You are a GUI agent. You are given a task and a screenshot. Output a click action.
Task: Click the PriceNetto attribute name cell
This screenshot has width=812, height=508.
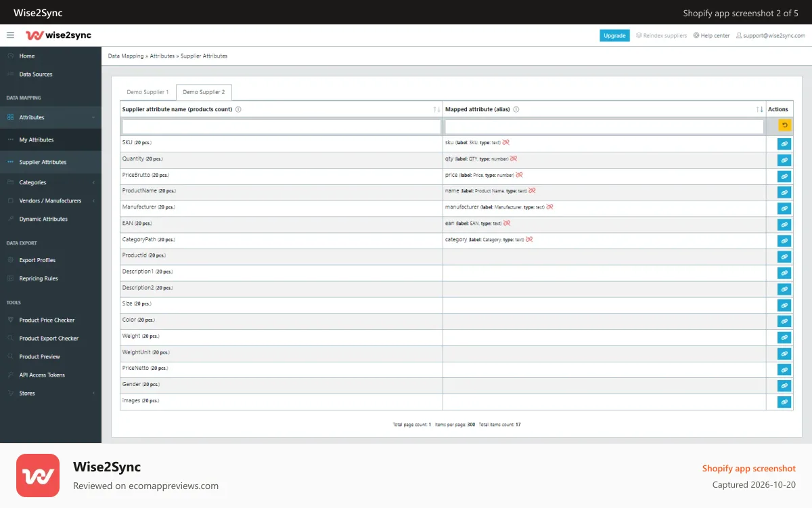[281, 370]
